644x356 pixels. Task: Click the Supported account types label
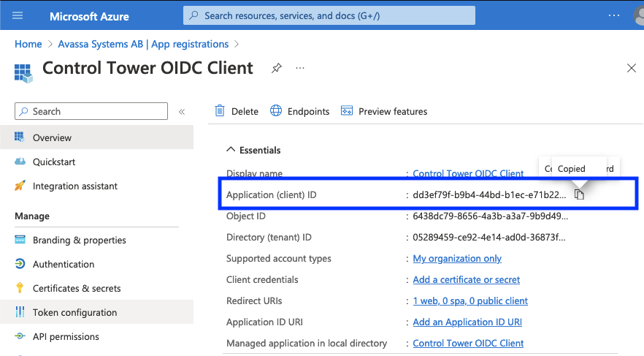click(x=278, y=259)
